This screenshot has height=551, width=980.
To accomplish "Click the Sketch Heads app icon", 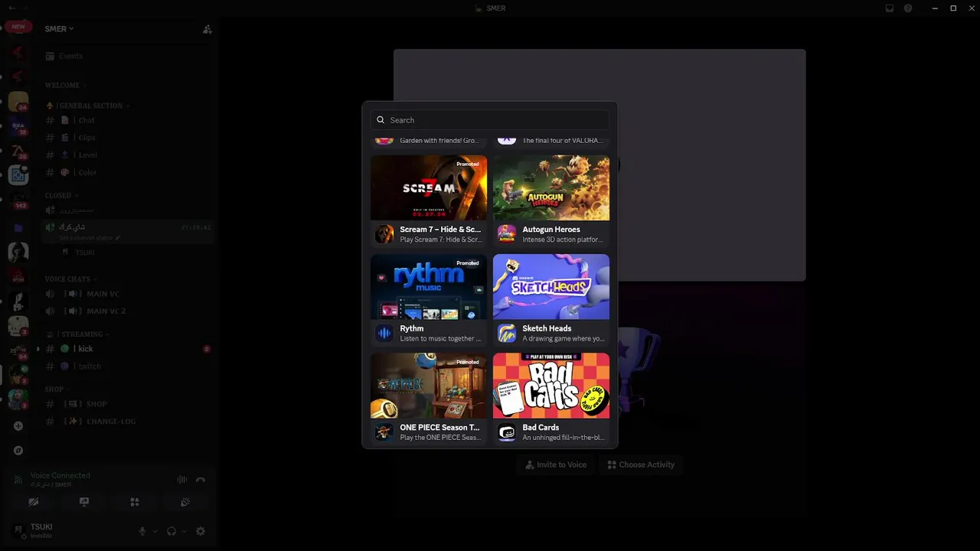I will tap(507, 333).
